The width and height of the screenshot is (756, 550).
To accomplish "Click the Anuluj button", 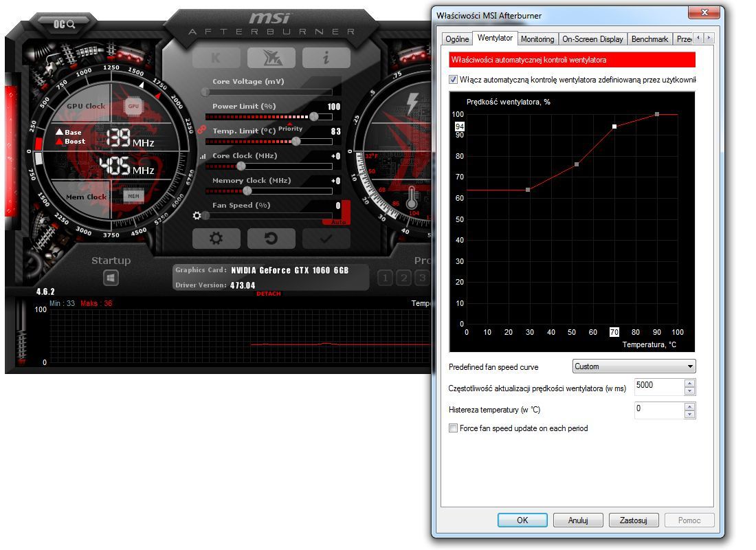I will pos(578,520).
